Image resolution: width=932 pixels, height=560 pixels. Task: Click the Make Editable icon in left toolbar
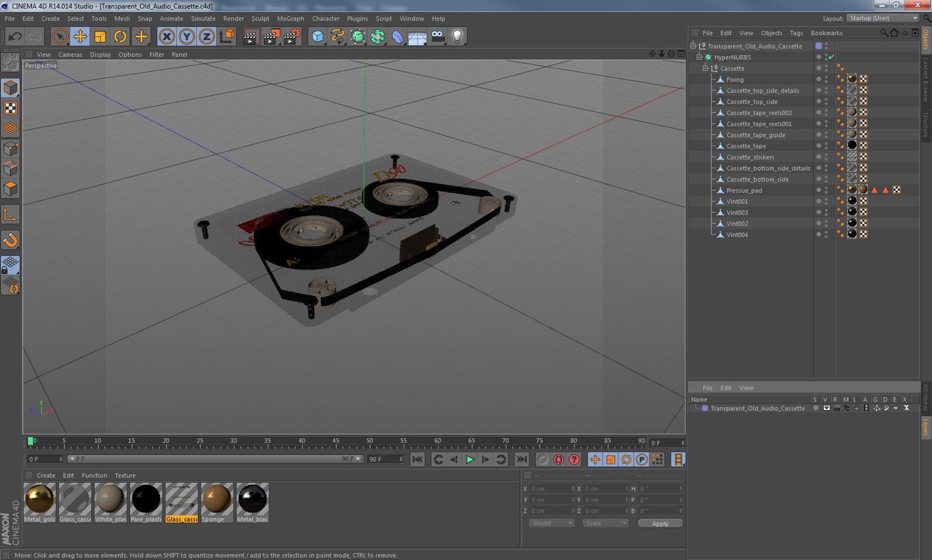[x=10, y=62]
